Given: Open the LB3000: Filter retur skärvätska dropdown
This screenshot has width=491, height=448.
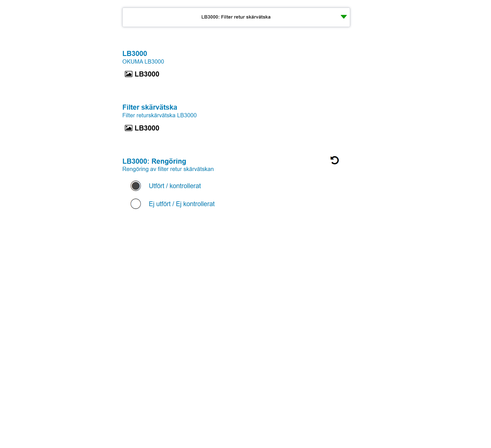Looking at the screenshot, I should point(236,17).
